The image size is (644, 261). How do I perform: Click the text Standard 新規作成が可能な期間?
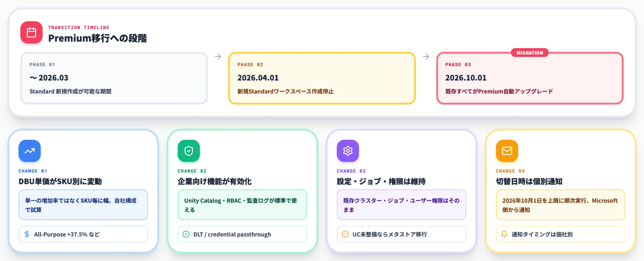point(71,91)
